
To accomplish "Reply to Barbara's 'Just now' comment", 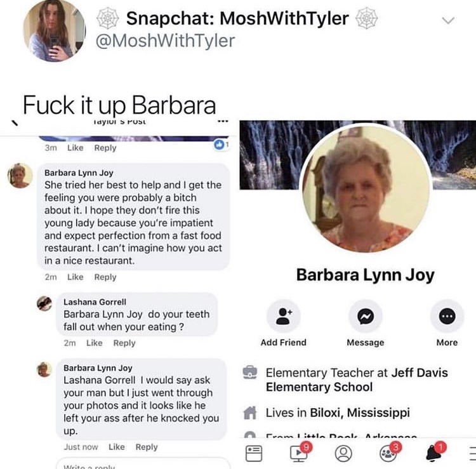I will coord(147,447).
